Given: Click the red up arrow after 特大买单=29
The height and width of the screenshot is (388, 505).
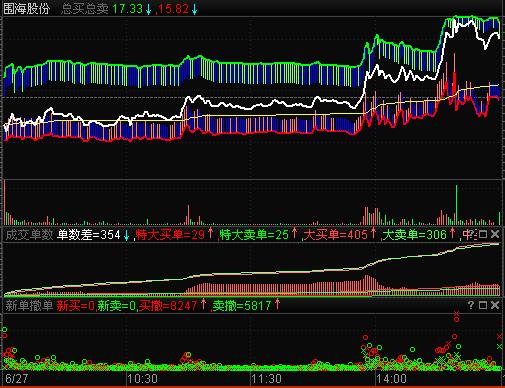Looking at the screenshot, I should click(210, 233).
